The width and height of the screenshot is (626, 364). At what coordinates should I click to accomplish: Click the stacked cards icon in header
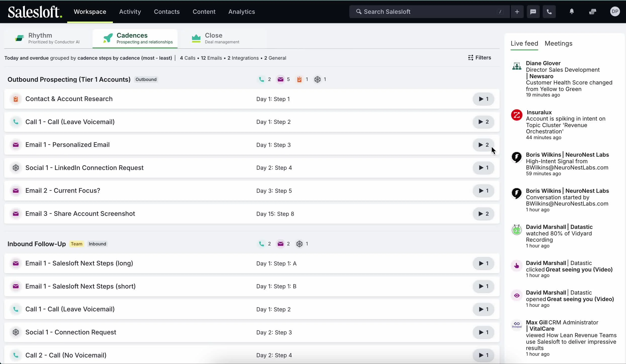(x=593, y=12)
